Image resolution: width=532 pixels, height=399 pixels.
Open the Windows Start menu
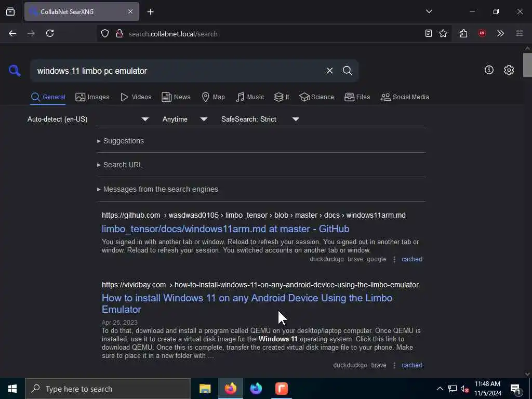[x=12, y=389]
